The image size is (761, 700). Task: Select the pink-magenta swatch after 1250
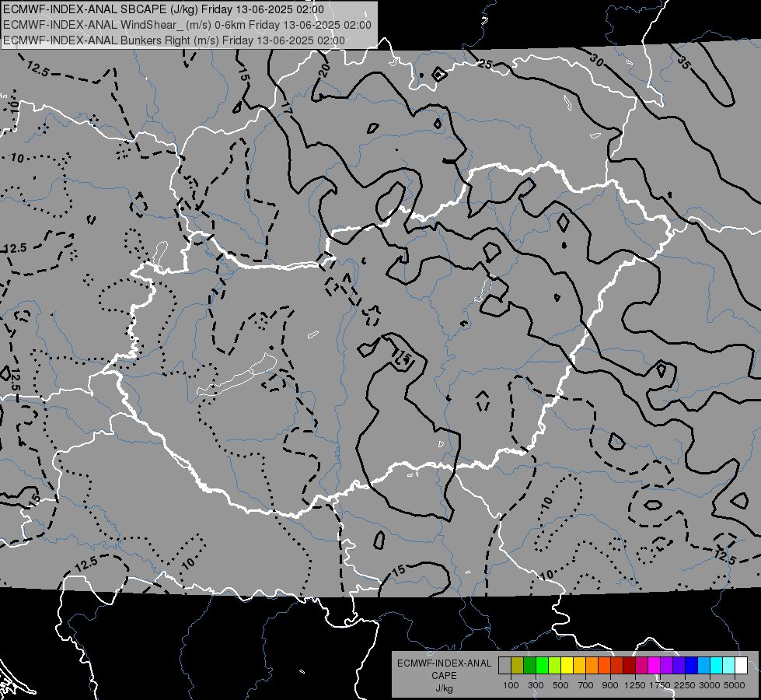[642, 665]
